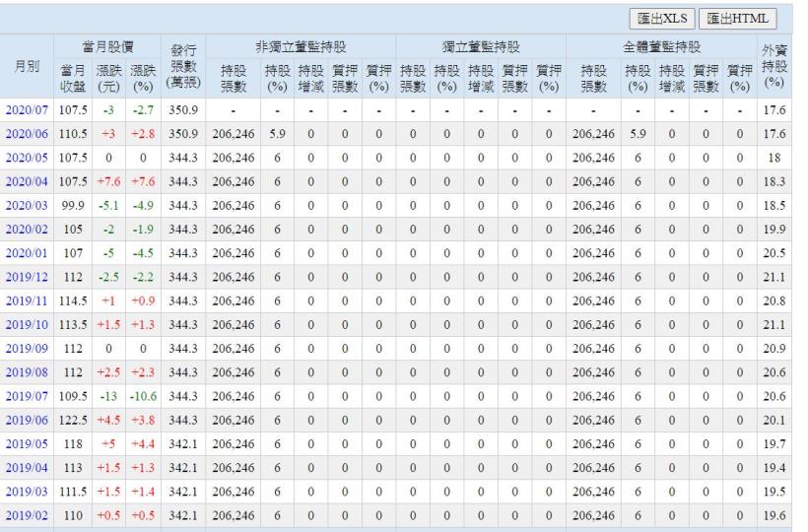Select the 2020/03 closing price 99.9

73,206
